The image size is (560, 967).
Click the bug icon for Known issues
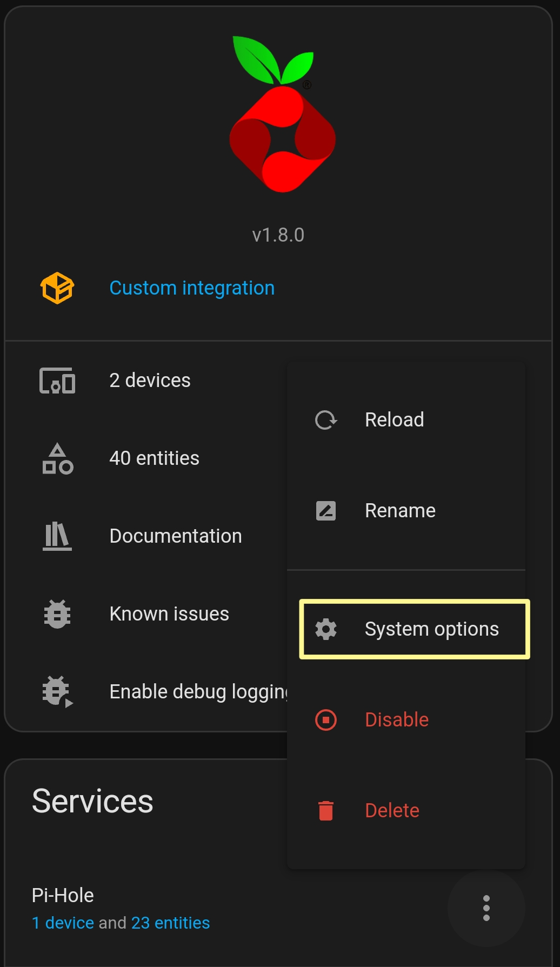tap(57, 614)
